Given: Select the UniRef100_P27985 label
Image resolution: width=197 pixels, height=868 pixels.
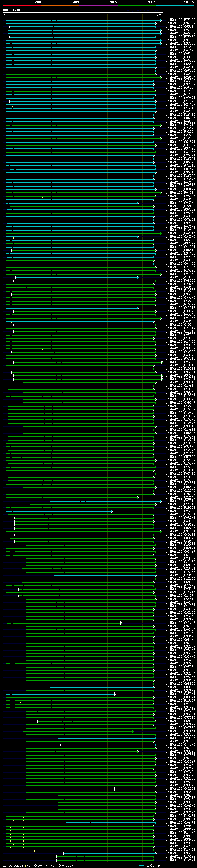Looking at the screenshot, I should click(x=180, y=267).
